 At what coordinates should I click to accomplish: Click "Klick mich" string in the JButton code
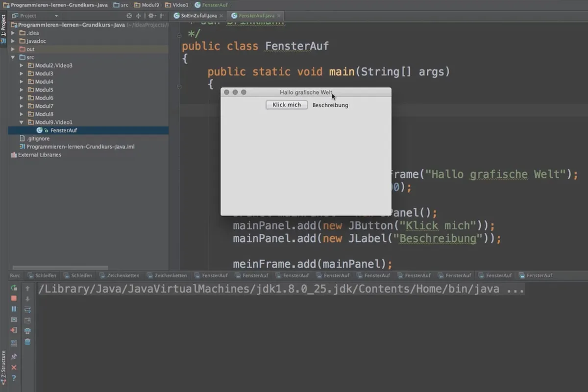click(x=439, y=226)
